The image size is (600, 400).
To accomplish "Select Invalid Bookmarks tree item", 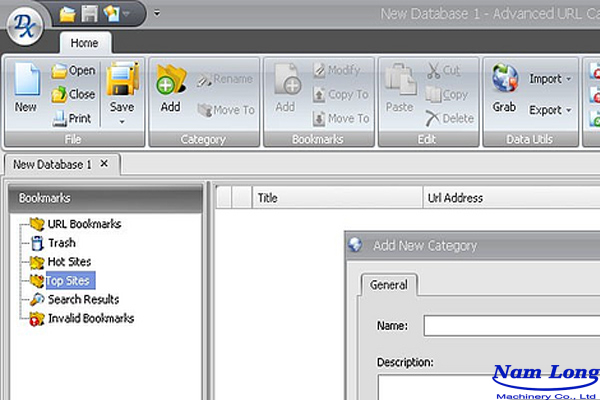I will pyautogui.click(x=90, y=319).
